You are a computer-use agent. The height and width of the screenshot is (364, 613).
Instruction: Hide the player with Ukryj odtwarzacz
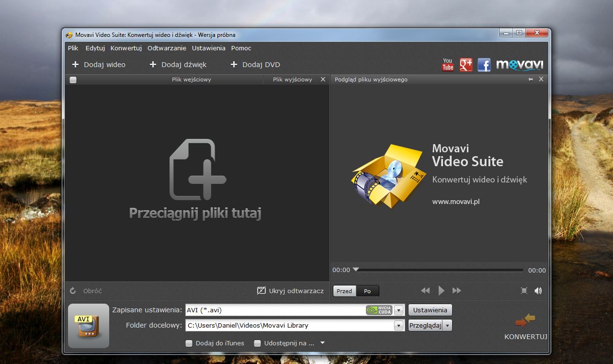point(290,291)
